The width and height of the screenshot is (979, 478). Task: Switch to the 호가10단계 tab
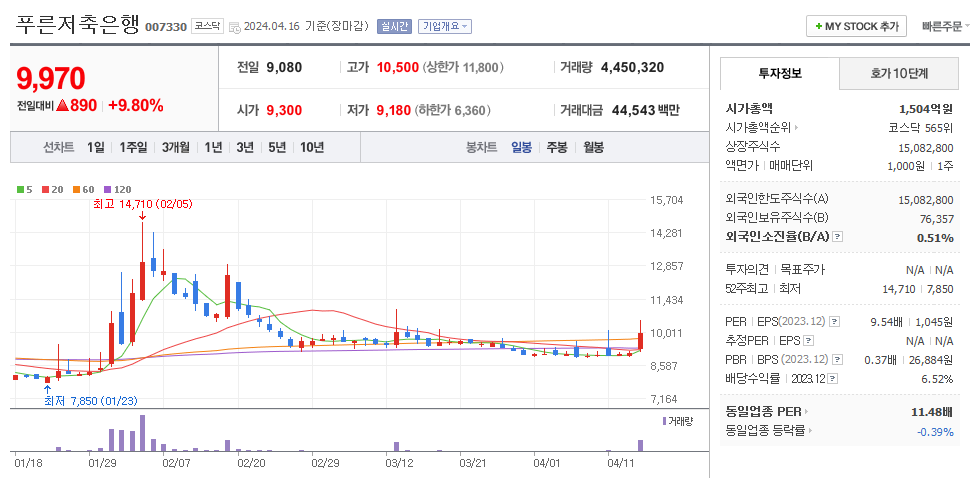point(899,73)
